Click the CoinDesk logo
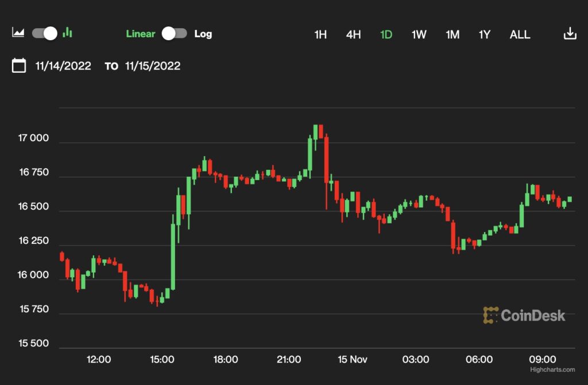The image size is (588, 385). pos(524,314)
